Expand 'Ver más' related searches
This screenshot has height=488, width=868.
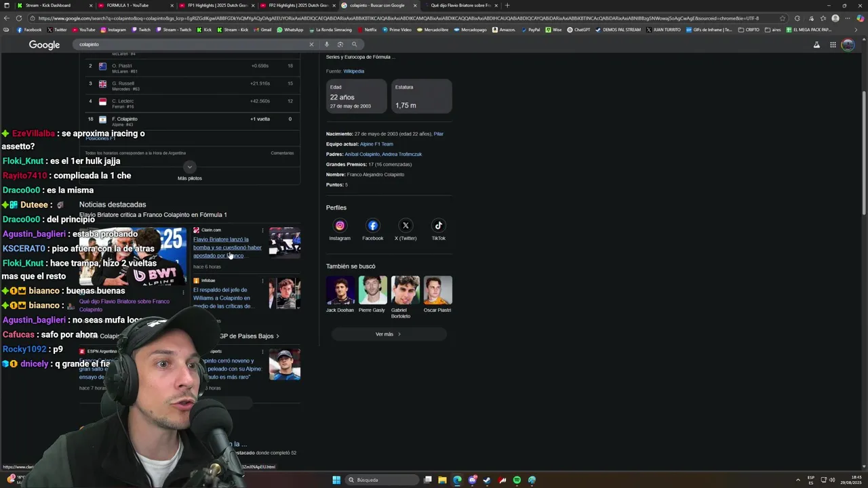tap(389, 334)
